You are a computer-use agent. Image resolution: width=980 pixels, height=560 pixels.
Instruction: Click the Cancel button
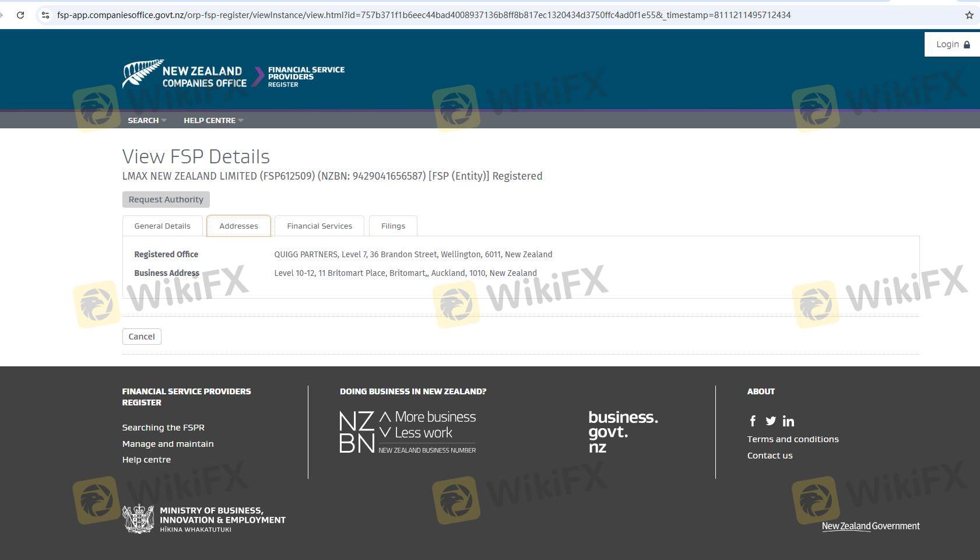coord(142,337)
